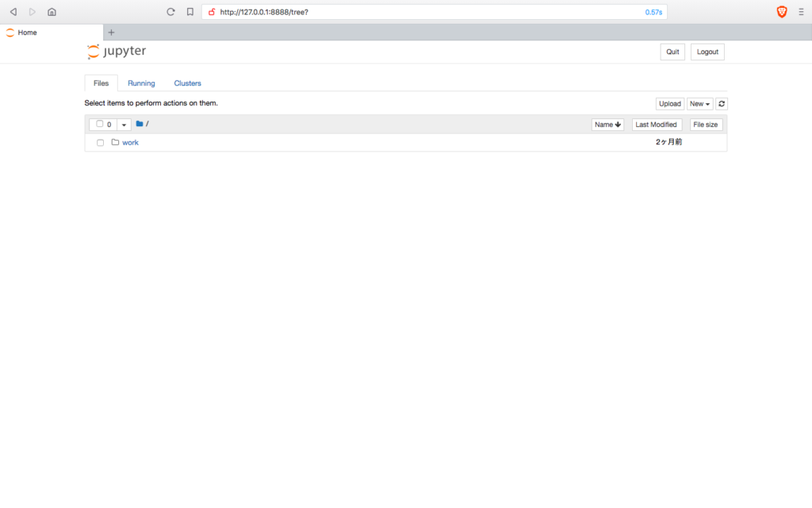
Task: Open the file filter dropdown next to the checkbox
Action: click(x=124, y=124)
